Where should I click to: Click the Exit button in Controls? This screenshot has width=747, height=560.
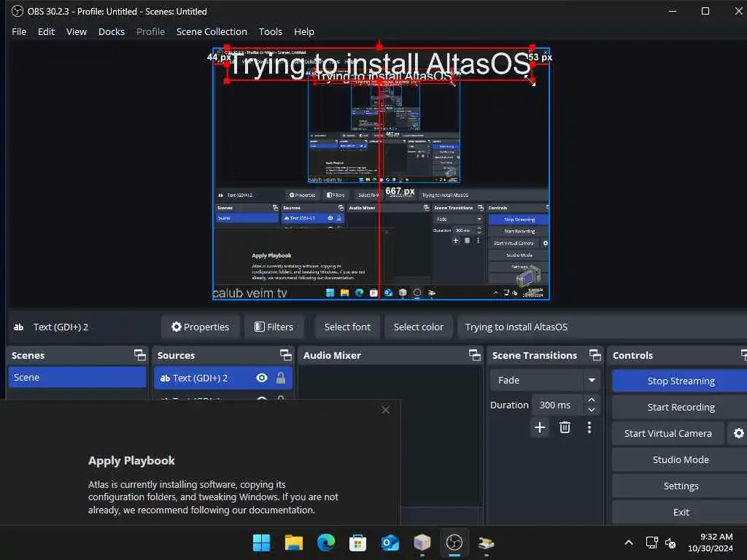tap(681, 512)
